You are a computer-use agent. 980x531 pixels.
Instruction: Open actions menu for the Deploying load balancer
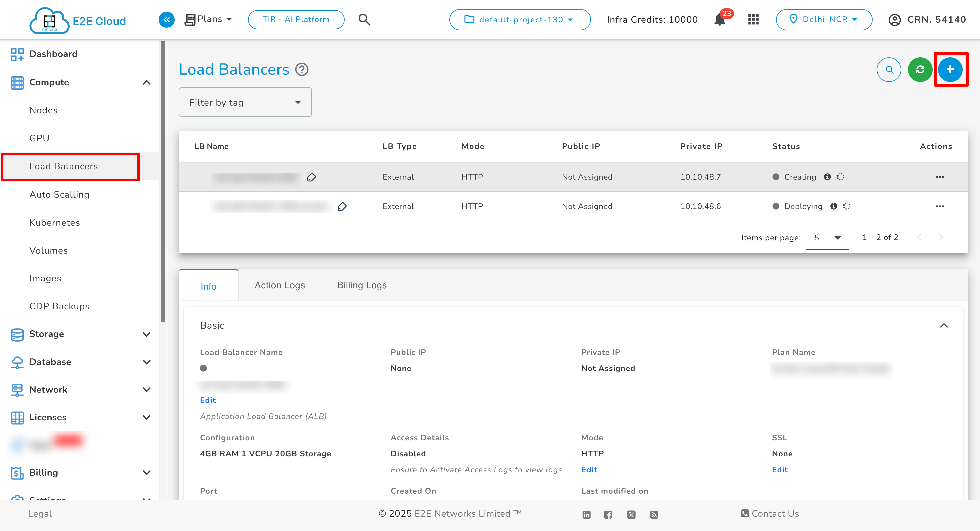940,206
